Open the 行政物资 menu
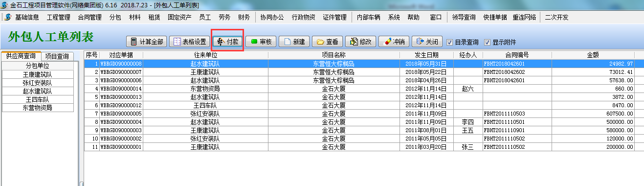Screen dimensions: 644x186 (x=303, y=17)
